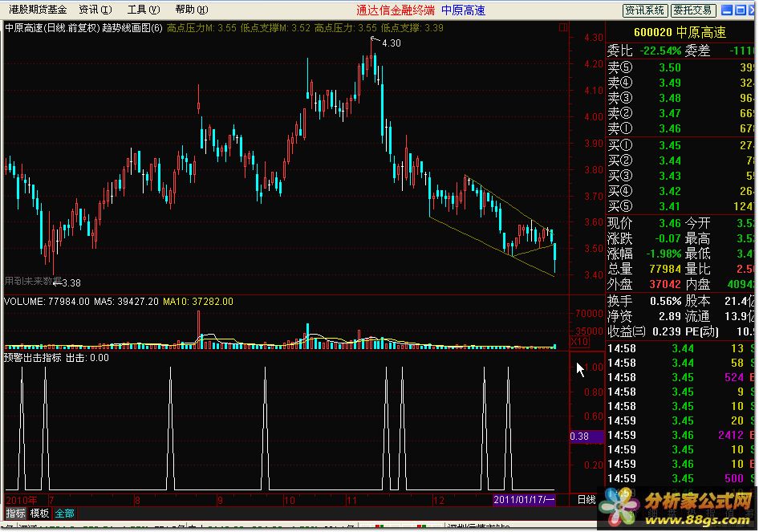
Task: Select the 卖③ 3.48 ask row
Action: (x=680, y=98)
